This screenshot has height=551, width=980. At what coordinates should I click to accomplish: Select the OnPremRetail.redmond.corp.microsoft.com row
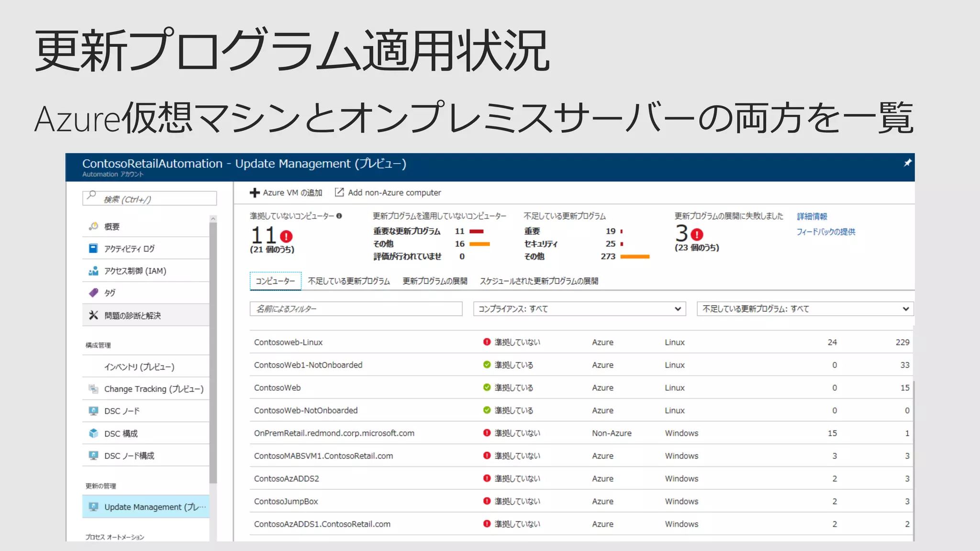point(334,433)
